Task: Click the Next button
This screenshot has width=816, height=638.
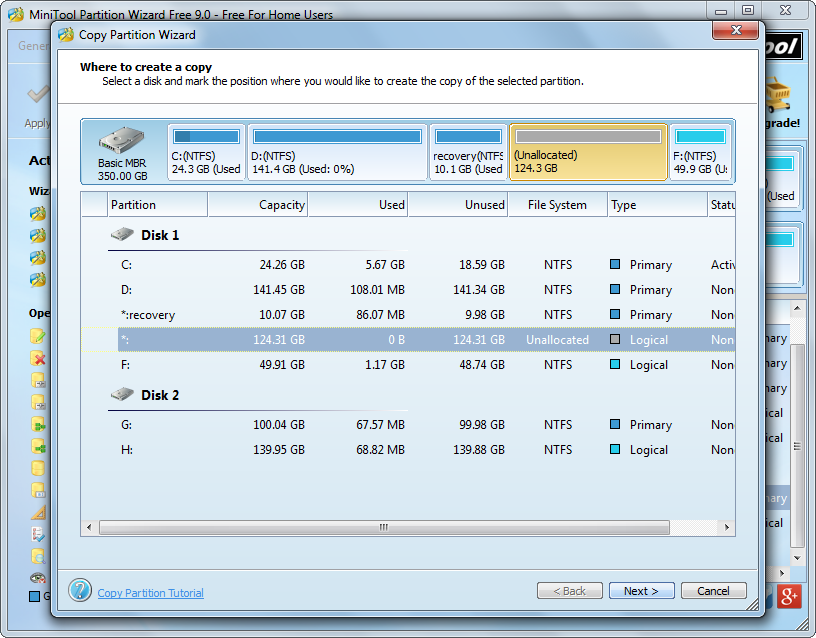Action: click(641, 591)
